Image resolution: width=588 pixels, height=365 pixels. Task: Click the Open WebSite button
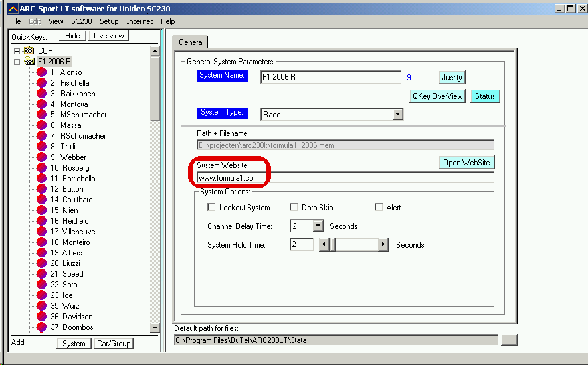466,163
